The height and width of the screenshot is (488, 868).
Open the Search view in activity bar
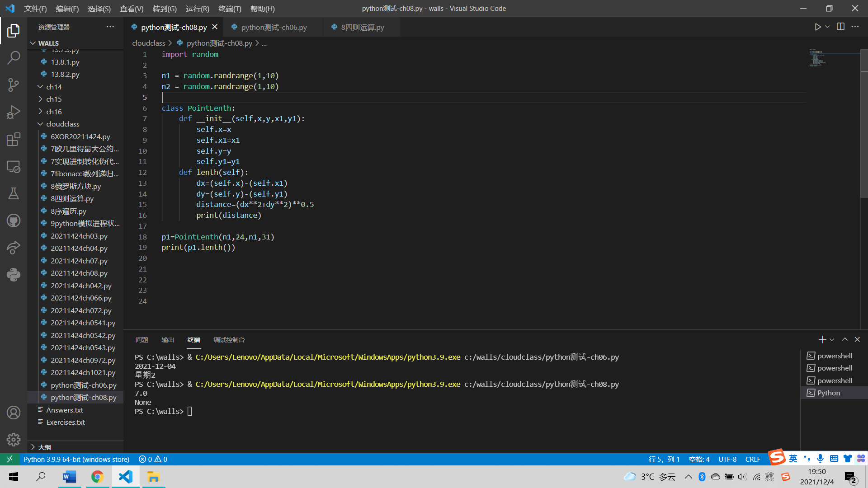tap(14, 57)
